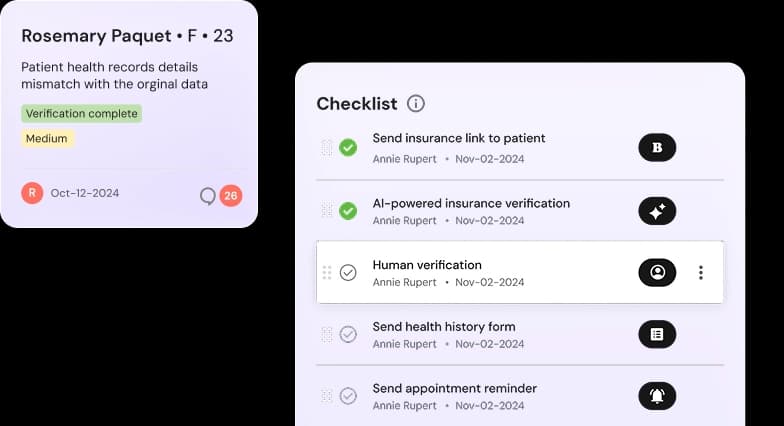
Task: Click the person icon for Human verification
Action: tap(657, 272)
